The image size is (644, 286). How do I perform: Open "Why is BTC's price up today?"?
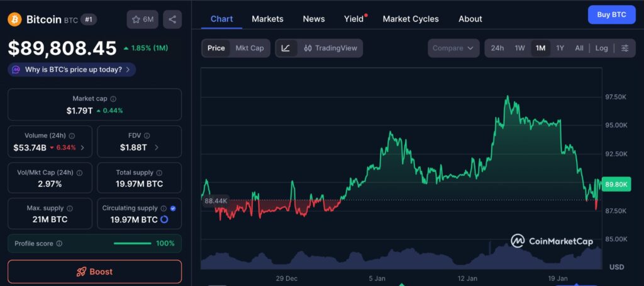(x=72, y=69)
